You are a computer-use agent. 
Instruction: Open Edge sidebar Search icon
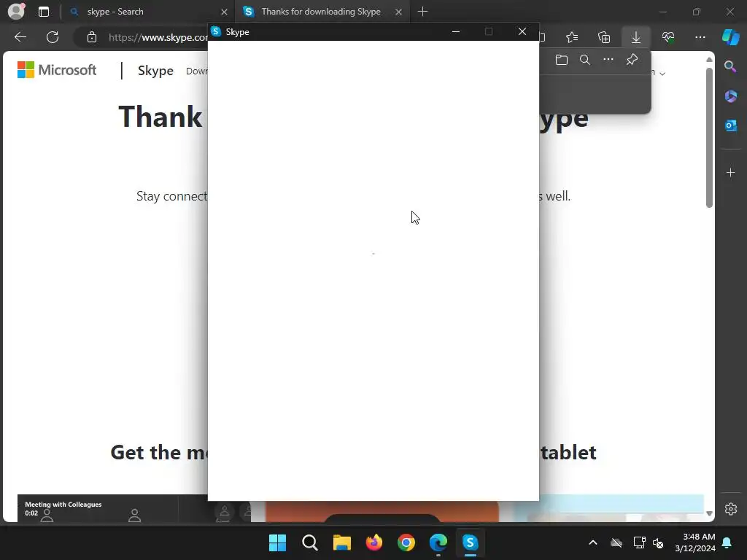730,66
